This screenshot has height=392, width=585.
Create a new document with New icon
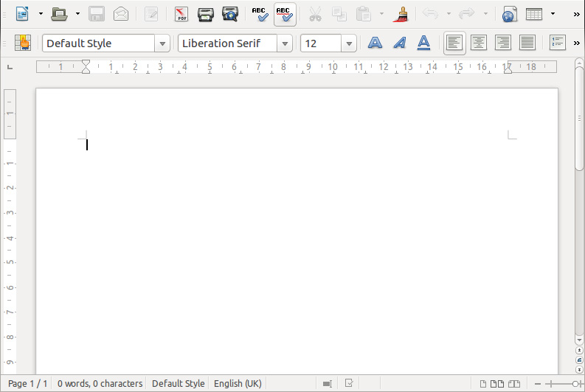[x=22, y=14]
